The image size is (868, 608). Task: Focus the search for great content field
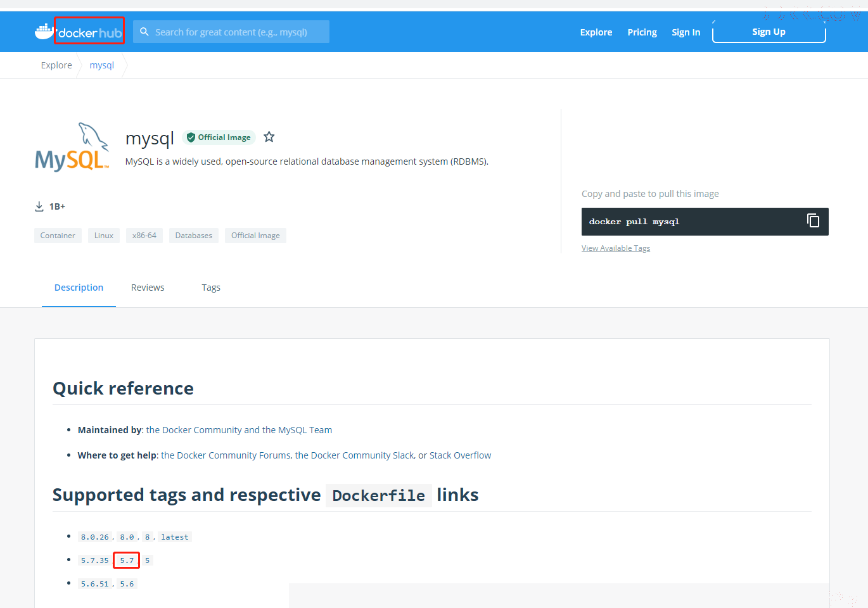point(231,32)
